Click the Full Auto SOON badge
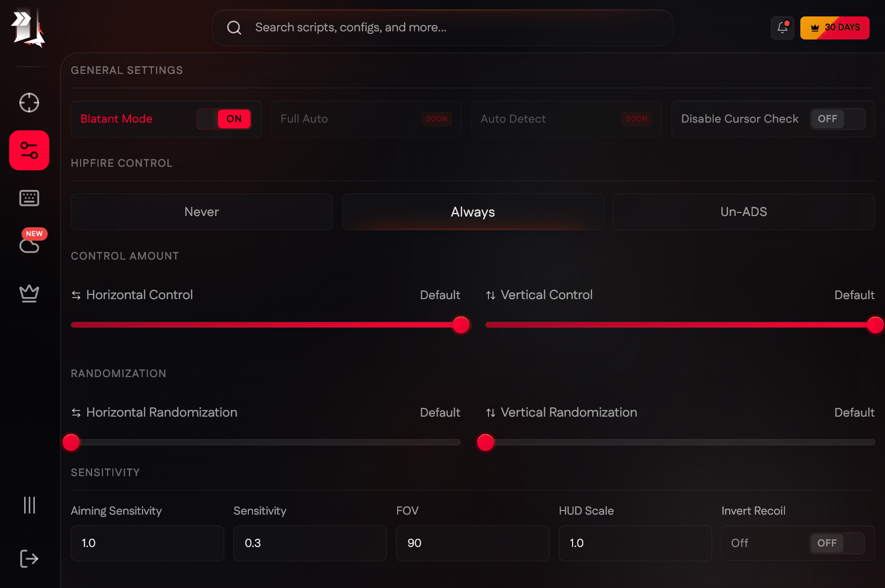 tap(437, 119)
